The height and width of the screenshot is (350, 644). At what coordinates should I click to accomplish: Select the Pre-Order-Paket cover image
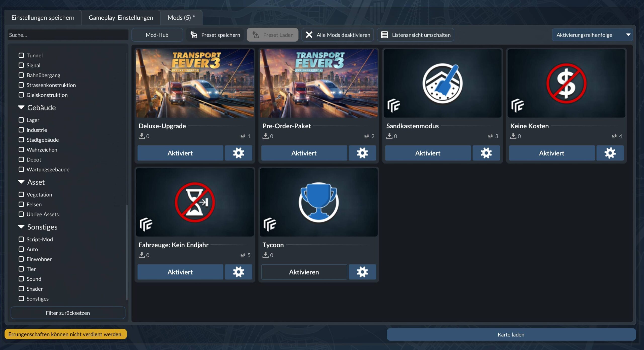click(319, 83)
